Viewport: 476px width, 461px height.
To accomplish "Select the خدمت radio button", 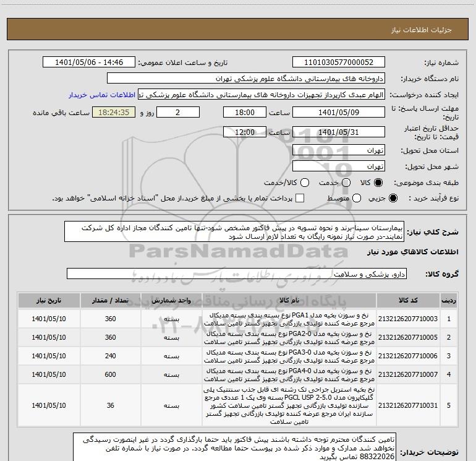I will [x=346, y=183].
